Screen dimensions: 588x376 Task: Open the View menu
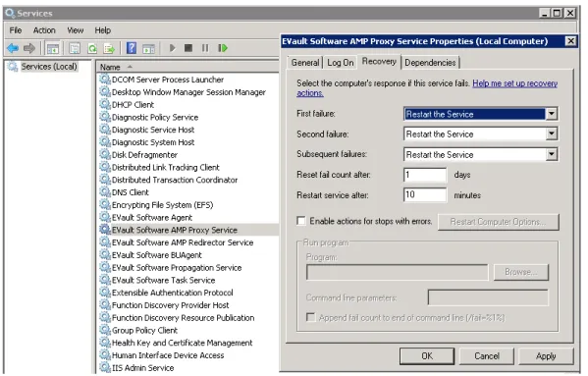tap(75, 30)
